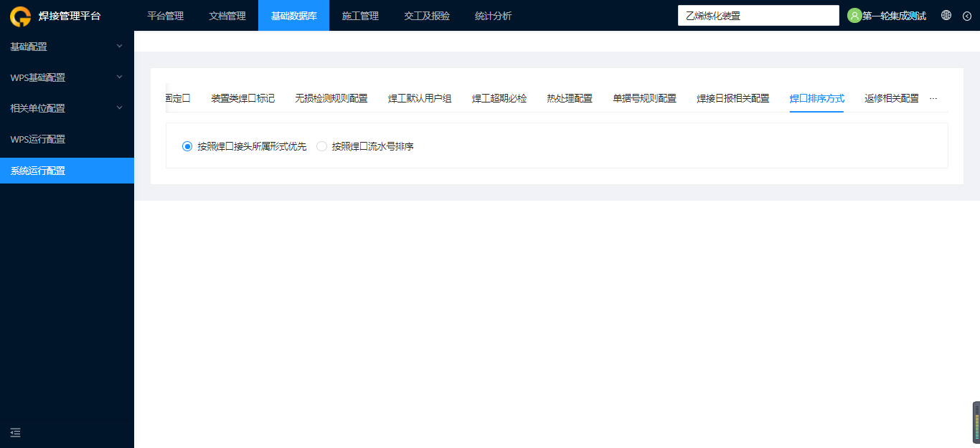The width and height of the screenshot is (980, 448).
Task: Switch to the 无损检测规则配置 tab
Action: pos(331,98)
